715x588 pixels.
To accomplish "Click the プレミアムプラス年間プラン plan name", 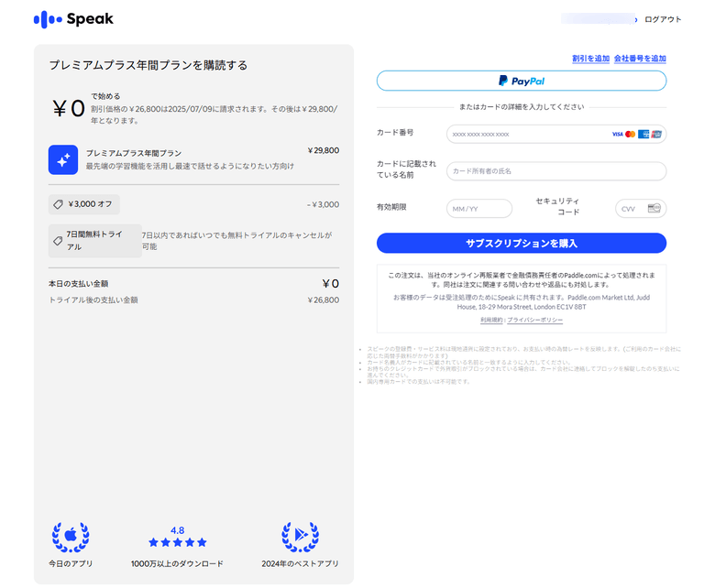I will [x=134, y=154].
